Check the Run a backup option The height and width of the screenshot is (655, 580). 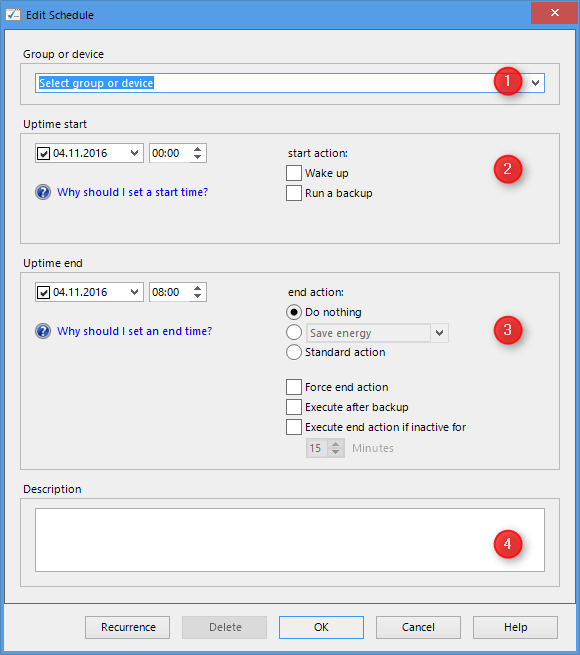point(294,193)
